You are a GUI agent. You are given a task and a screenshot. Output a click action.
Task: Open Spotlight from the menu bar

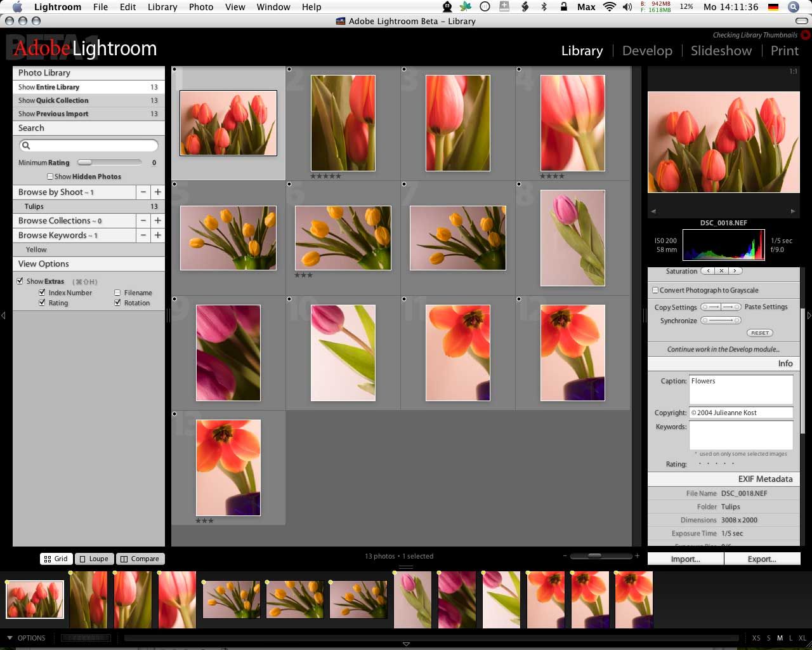point(793,7)
